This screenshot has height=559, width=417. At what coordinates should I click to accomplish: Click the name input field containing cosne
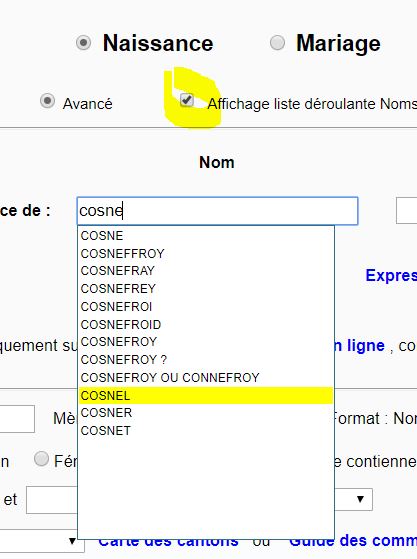[x=217, y=211]
